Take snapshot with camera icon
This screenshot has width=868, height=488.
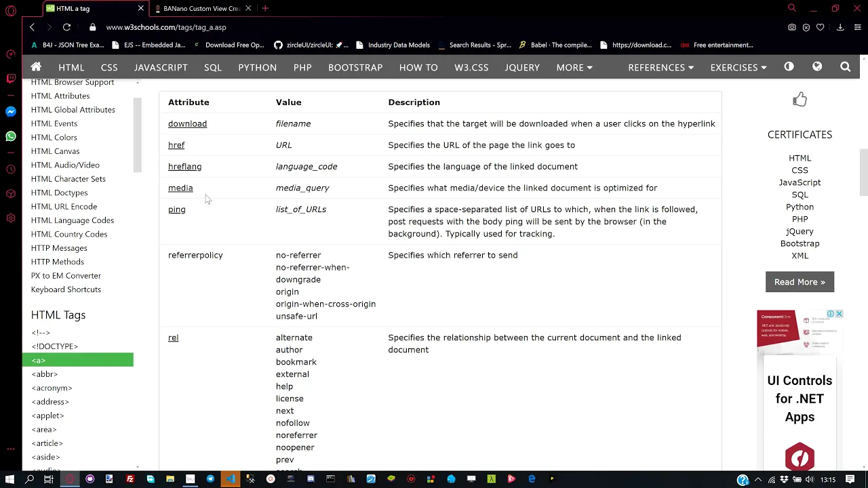(791, 27)
